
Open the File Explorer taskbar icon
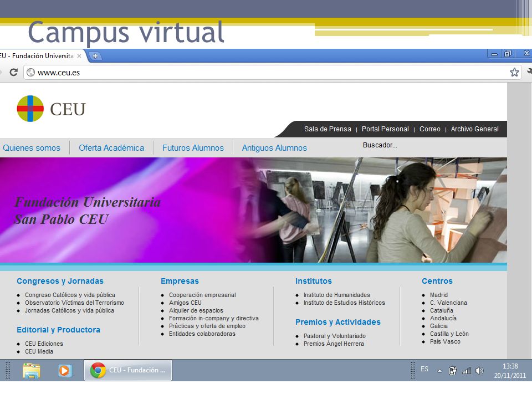coord(31,370)
